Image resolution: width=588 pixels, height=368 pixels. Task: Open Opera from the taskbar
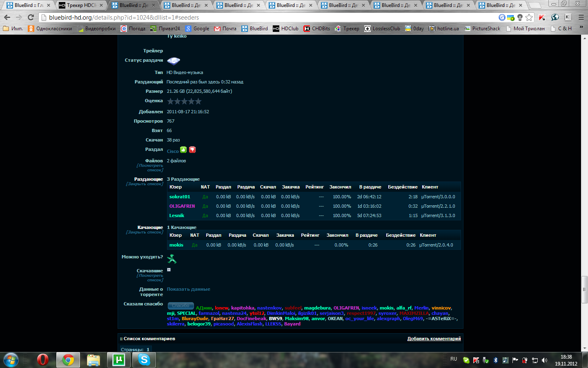42,360
